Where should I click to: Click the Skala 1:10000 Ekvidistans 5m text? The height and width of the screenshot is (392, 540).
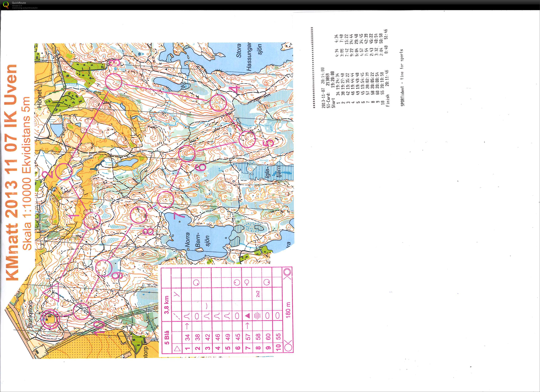click(27, 174)
